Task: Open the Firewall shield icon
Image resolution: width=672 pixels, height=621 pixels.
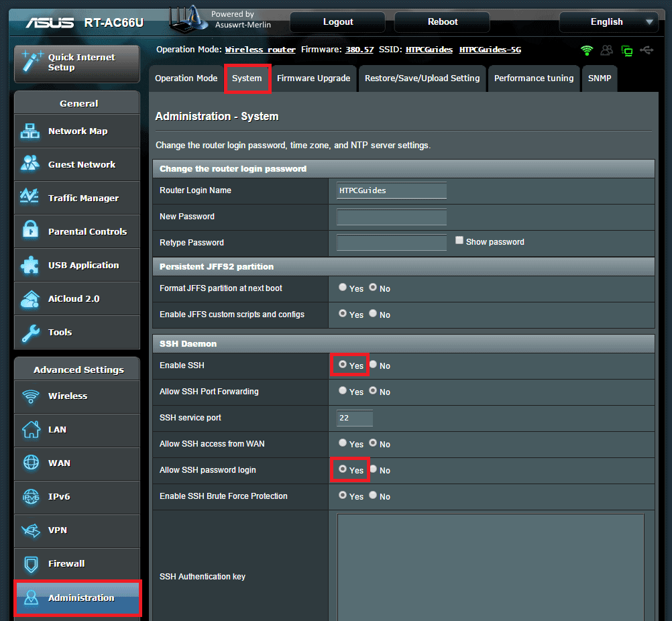Action: point(30,563)
